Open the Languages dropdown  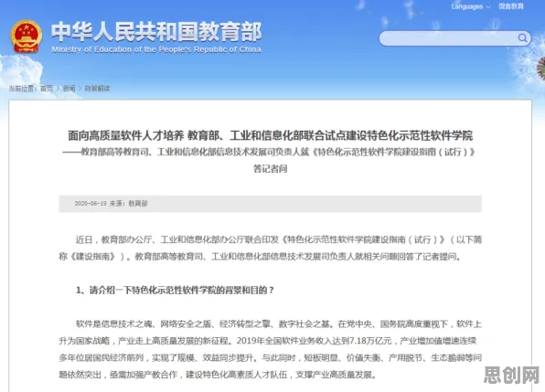point(471,6)
